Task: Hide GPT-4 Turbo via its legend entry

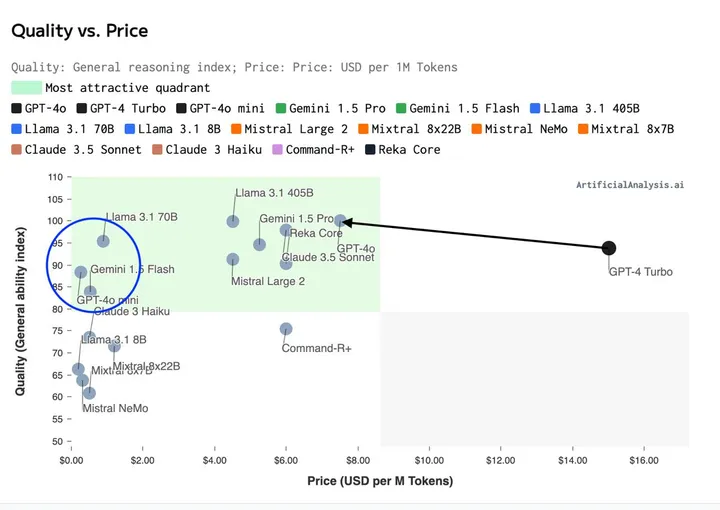Action: 120,108
